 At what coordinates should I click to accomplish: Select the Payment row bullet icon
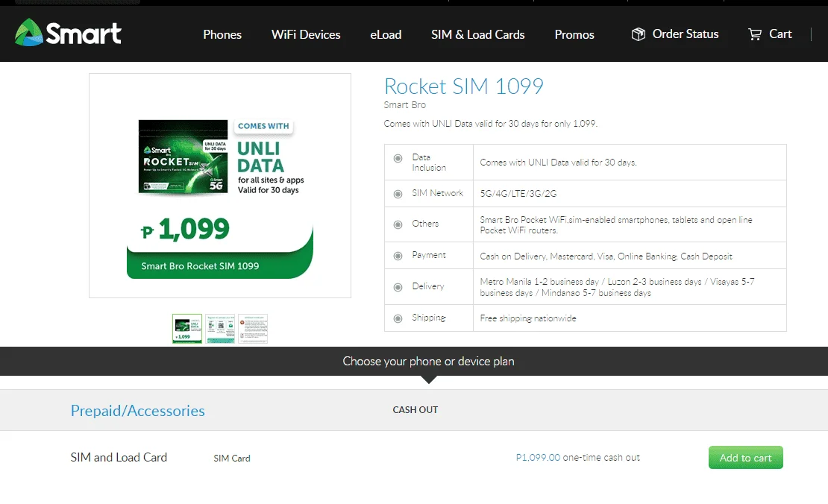coord(398,256)
